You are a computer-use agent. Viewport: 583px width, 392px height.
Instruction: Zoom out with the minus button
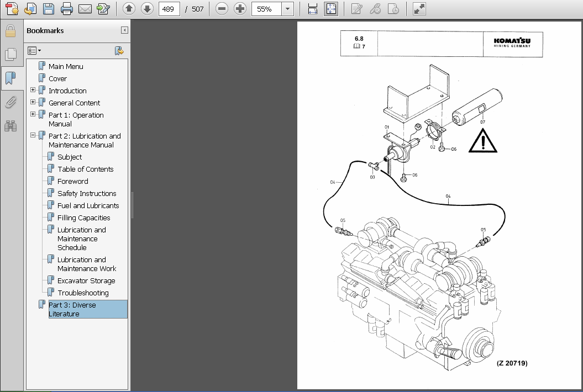pyautogui.click(x=222, y=8)
